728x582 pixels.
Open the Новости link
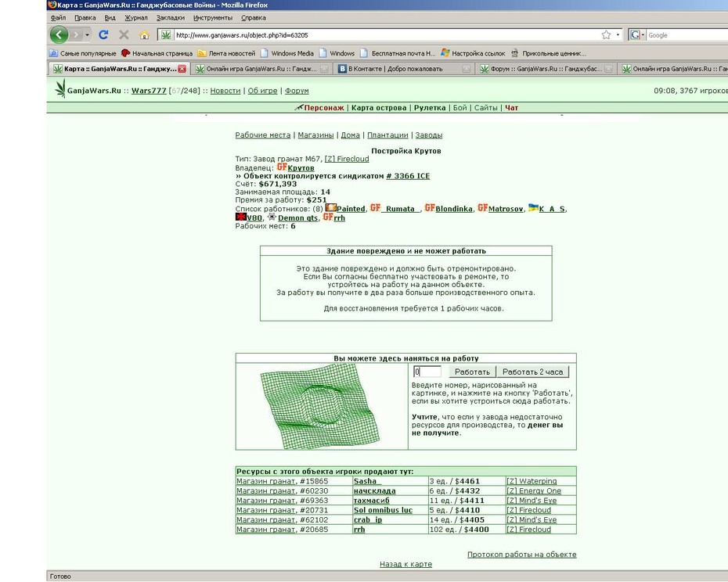click(x=225, y=91)
